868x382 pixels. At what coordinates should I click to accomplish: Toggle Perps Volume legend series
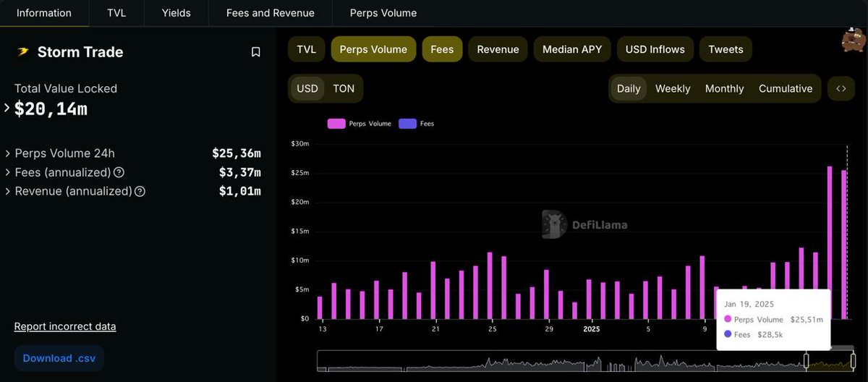(x=359, y=124)
